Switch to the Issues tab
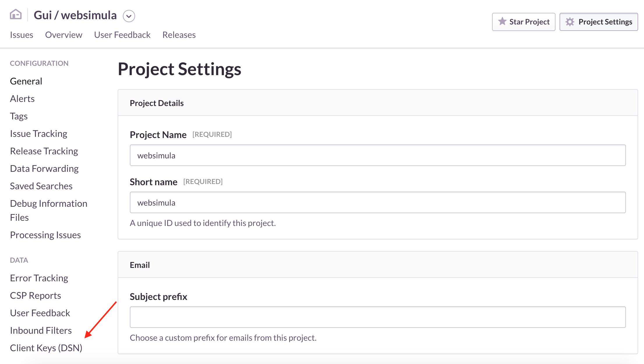This screenshot has height=364, width=644. tap(22, 35)
